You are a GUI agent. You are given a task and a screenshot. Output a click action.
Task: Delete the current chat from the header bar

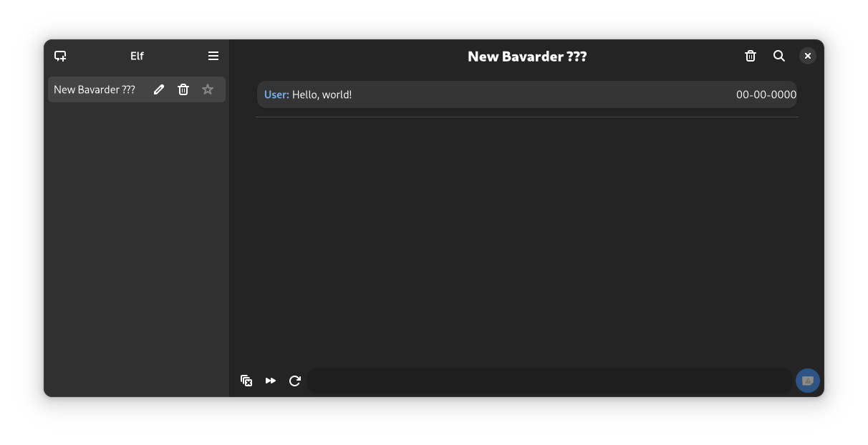click(751, 56)
